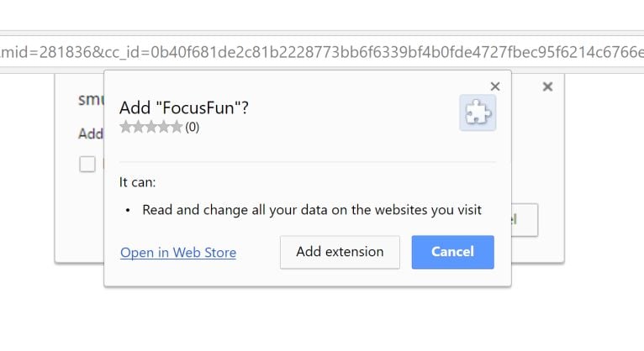The image size is (644, 351).
Task: Click the puzzle piece extension icon
Action: point(478,113)
